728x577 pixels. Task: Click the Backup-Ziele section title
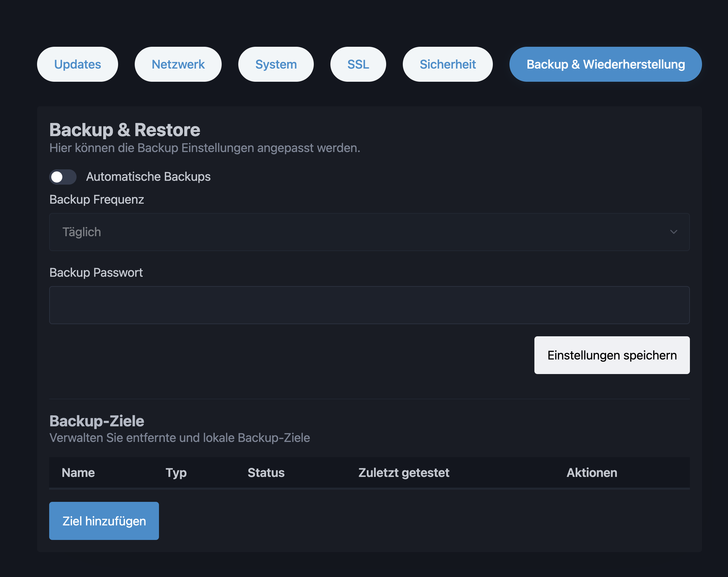point(97,421)
